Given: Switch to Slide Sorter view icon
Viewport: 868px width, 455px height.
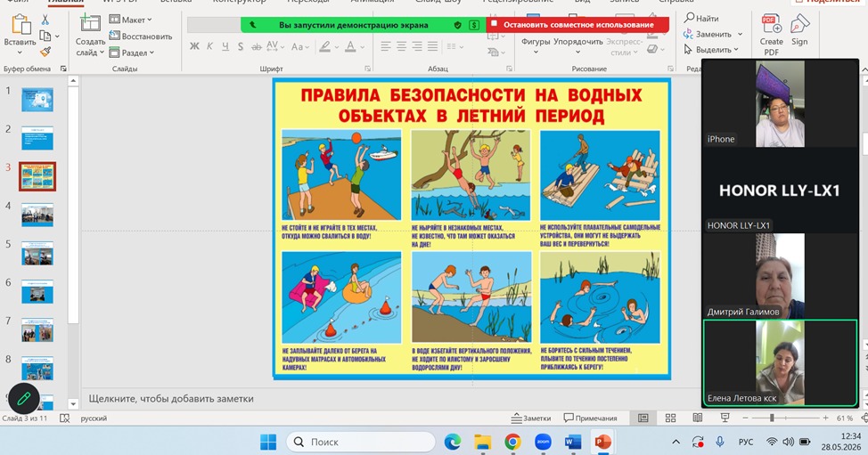Looking at the screenshot, I should tap(670, 418).
